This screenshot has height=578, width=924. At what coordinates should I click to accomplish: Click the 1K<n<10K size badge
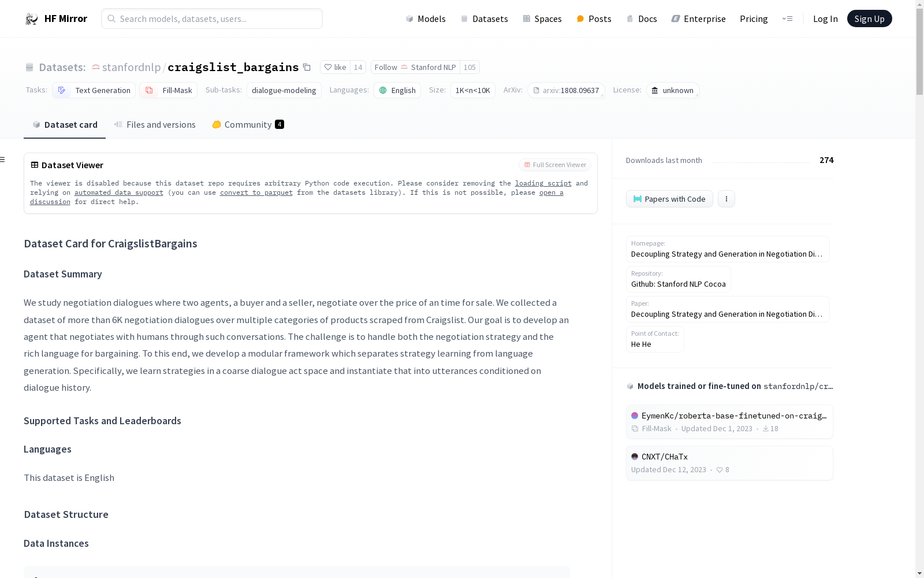(x=472, y=90)
